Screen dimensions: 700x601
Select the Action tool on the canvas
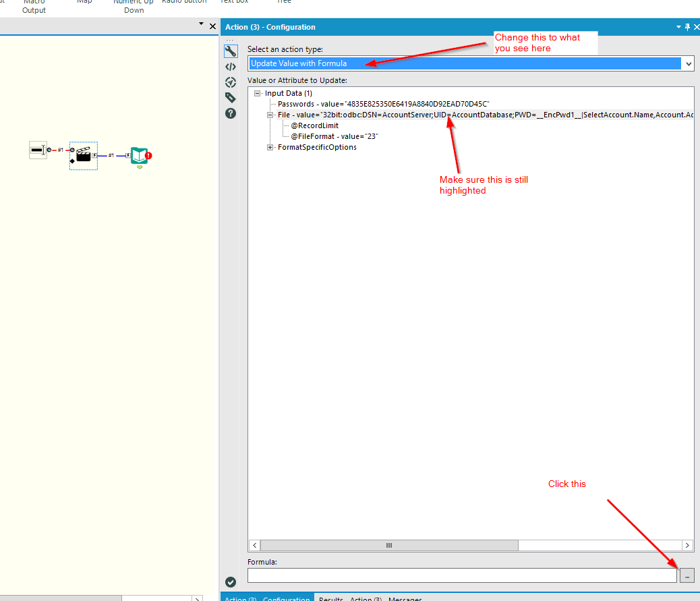pos(83,155)
